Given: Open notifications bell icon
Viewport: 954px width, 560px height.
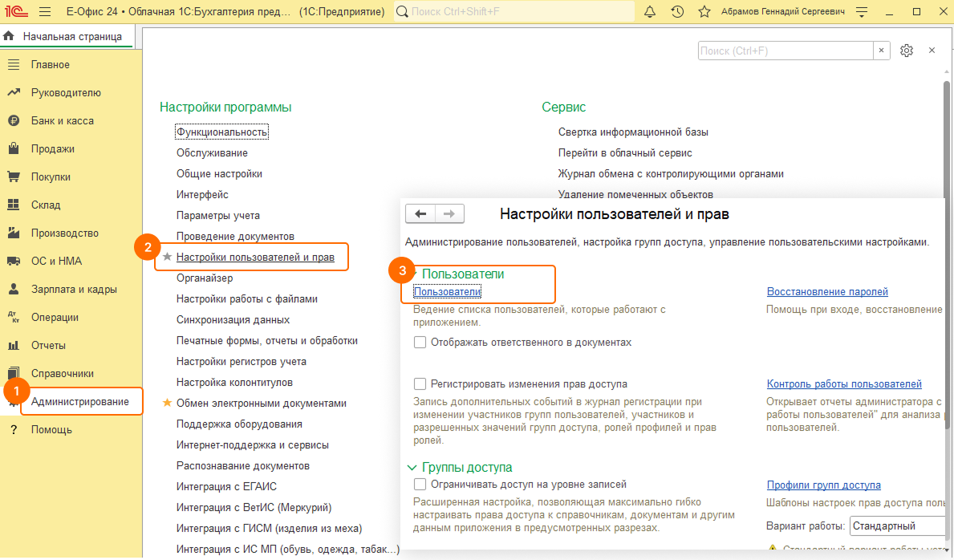Looking at the screenshot, I should [x=650, y=11].
